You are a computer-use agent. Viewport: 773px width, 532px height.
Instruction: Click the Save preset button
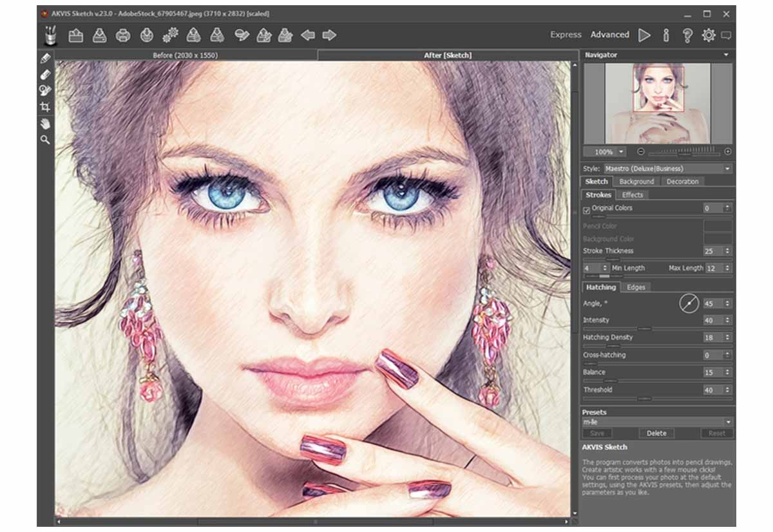(597, 433)
